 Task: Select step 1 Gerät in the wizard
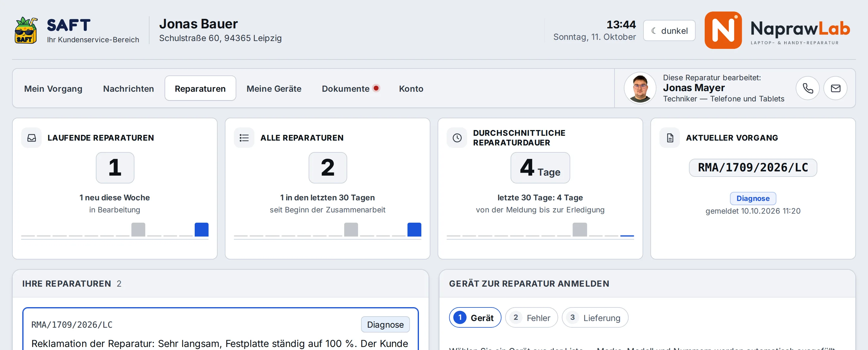[475, 318]
